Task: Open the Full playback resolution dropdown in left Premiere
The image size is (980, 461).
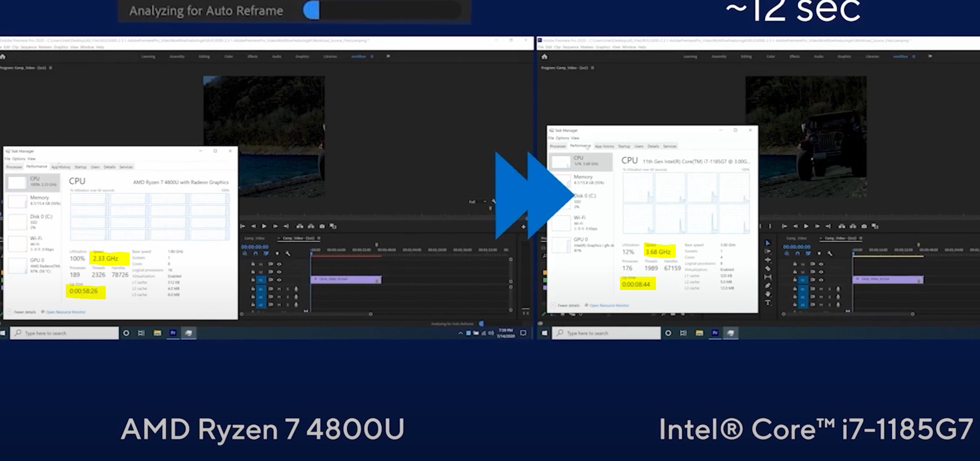Action: click(x=478, y=202)
